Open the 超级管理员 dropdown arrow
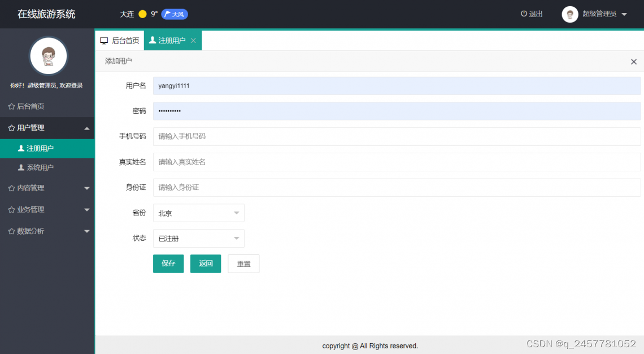The image size is (644, 354). coord(624,14)
